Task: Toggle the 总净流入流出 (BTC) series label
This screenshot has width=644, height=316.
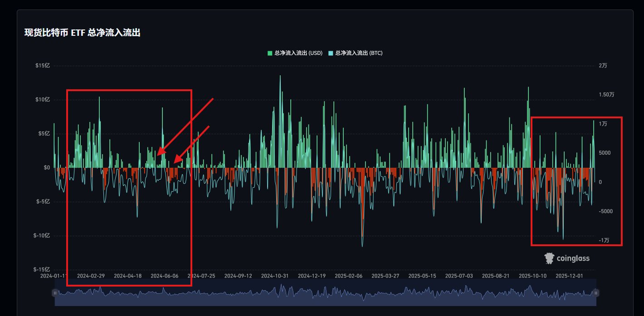Action: pyautogui.click(x=358, y=53)
